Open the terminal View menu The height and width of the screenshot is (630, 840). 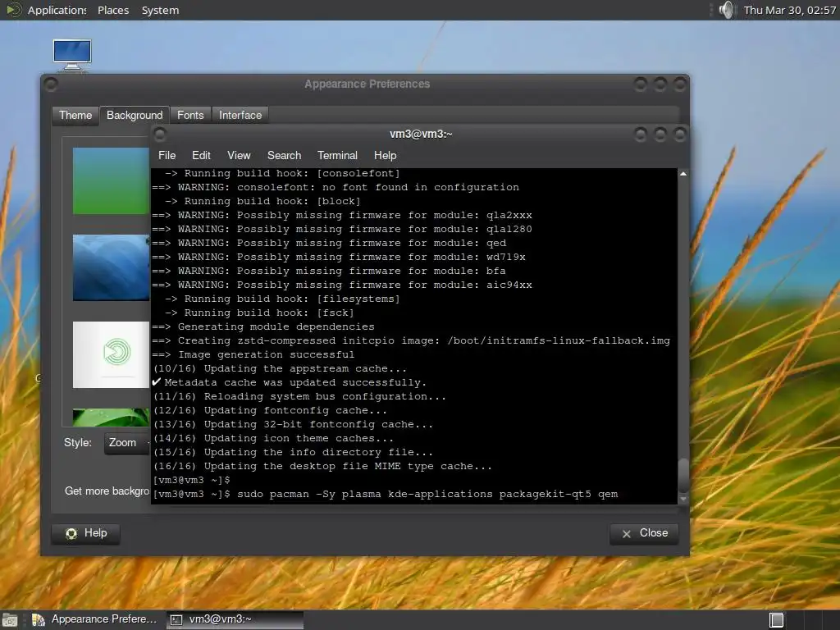239,155
